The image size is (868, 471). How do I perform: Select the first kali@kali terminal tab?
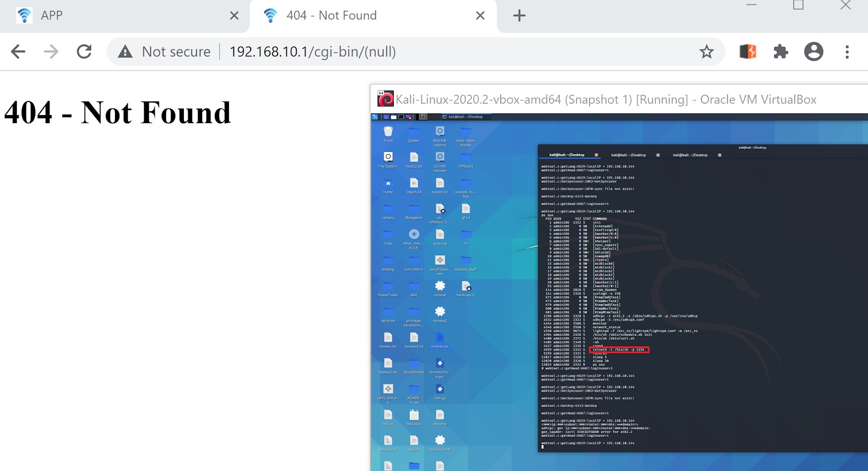coord(567,155)
